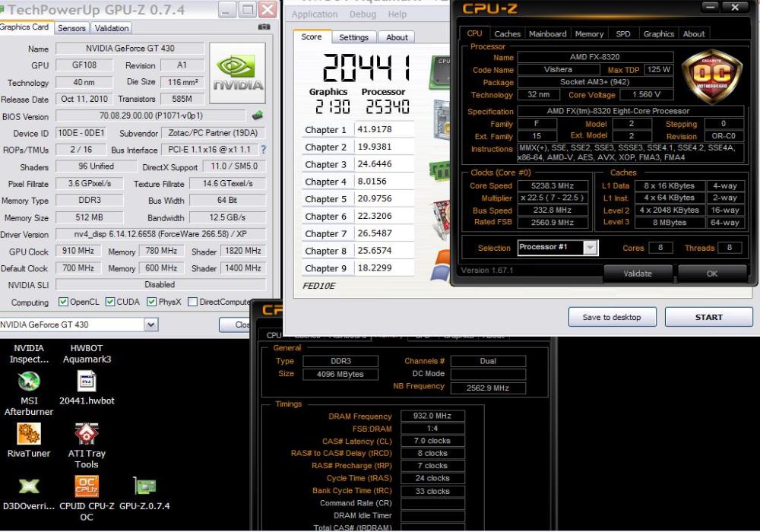760x532 pixels.
Task: Toggle DirectCompute checkbox in GPU-Z
Action: click(x=192, y=302)
